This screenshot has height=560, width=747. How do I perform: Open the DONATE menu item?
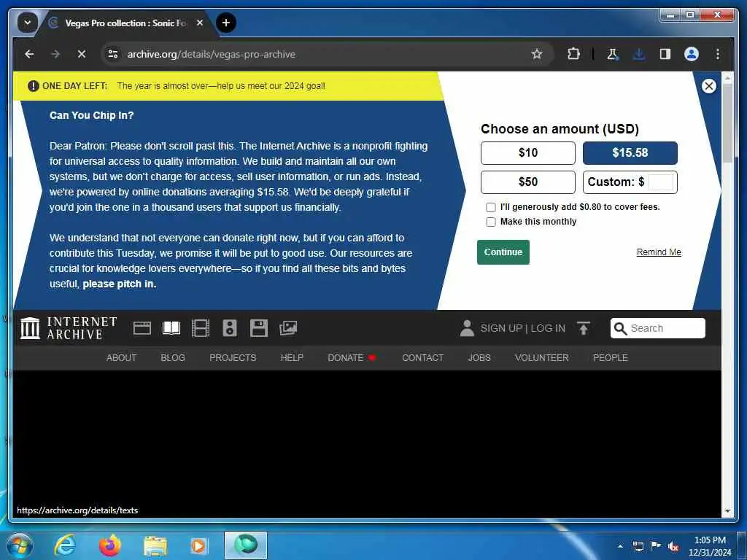(x=352, y=357)
